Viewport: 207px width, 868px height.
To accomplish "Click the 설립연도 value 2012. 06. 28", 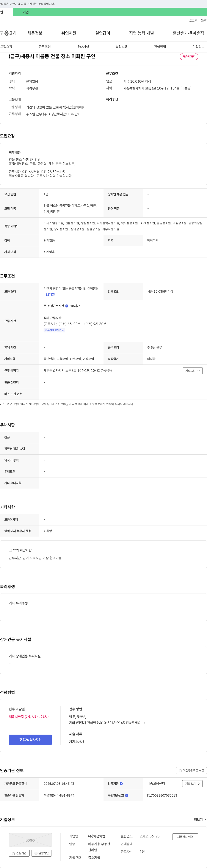I will (x=150, y=836).
